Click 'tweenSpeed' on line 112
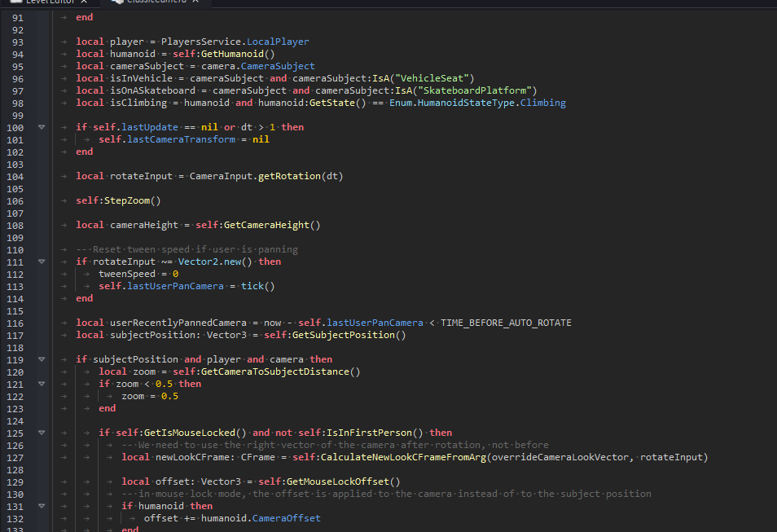Image resolution: width=777 pixels, height=532 pixels. pyautogui.click(x=127, y=275)
